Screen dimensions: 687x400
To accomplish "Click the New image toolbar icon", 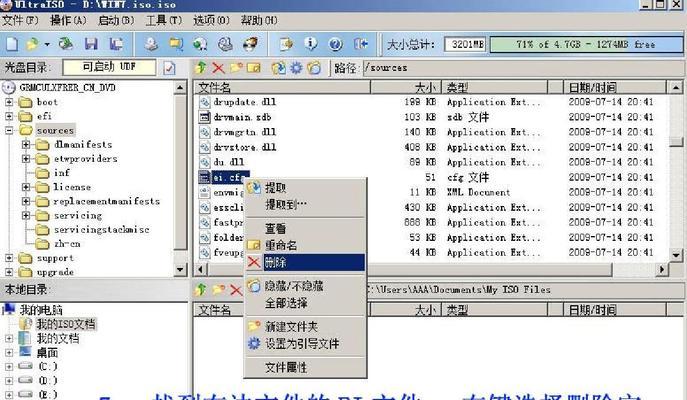I will coord(12,44).
